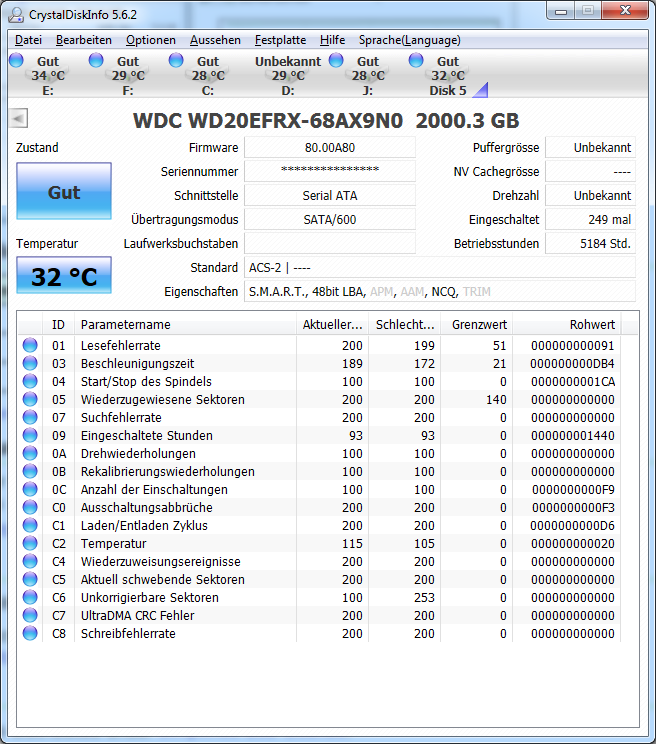
Task: Click the empty Laufwerksbuchstaben field
Action: (x=330, y=243)
